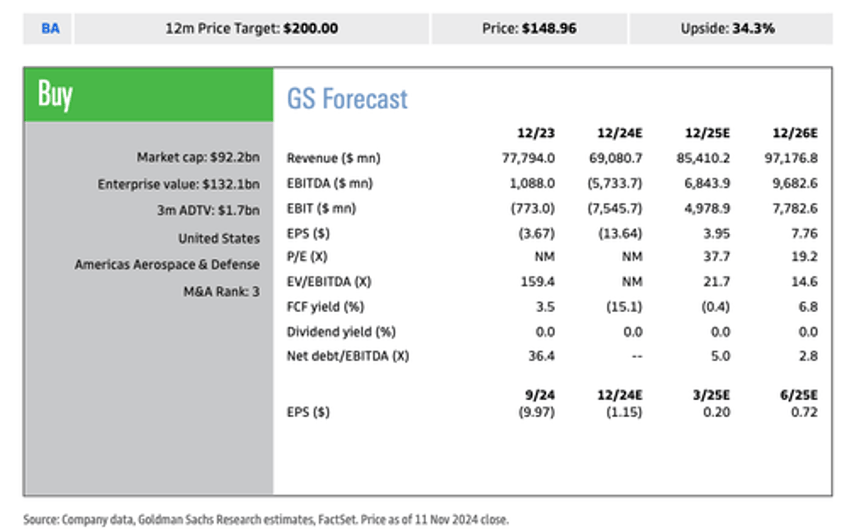Select the GS Forecast heading
The width and height of the screenshot is (848, 532).
point(347,99)
